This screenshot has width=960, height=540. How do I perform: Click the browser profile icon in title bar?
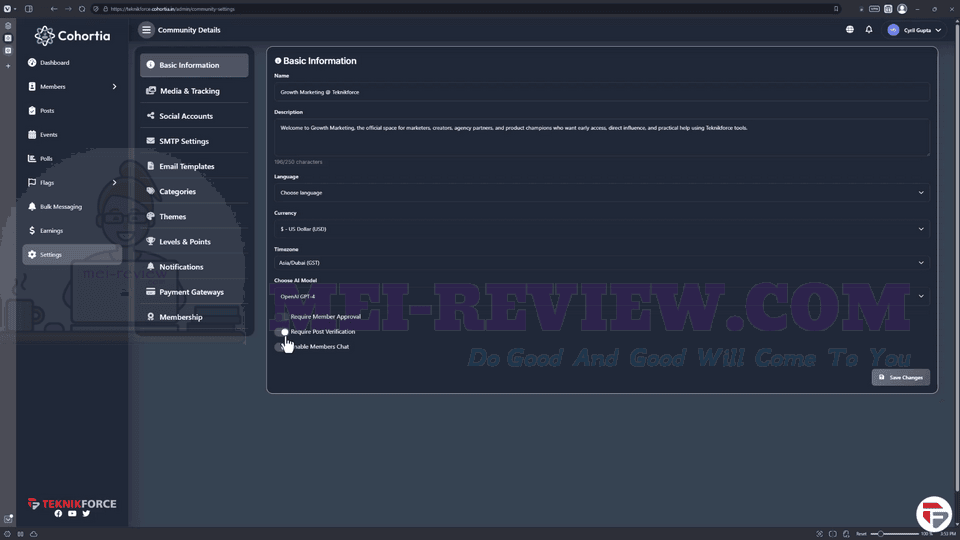[x=902, y=9]
